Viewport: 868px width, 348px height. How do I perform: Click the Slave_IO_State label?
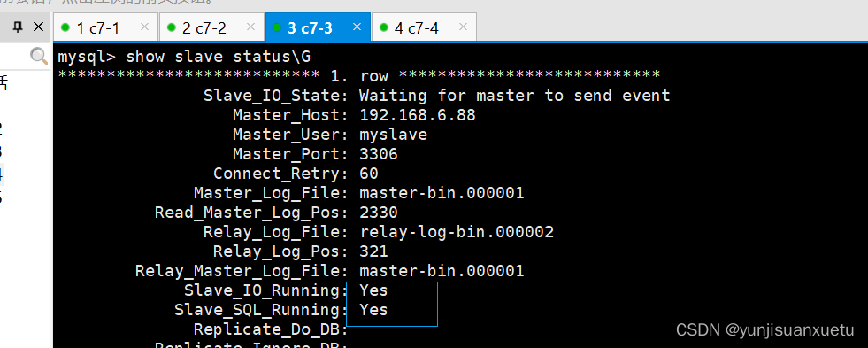pyautogui.click(x=276, y=96)
